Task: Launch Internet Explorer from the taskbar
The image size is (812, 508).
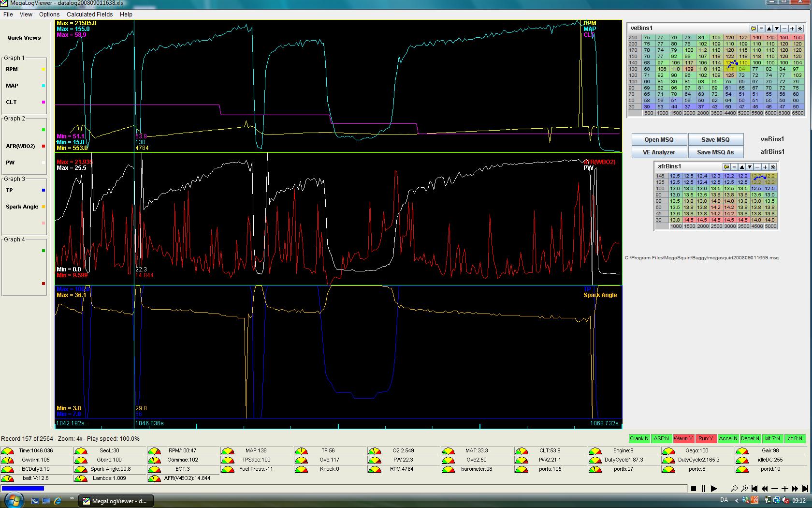Action: (58, 501)
